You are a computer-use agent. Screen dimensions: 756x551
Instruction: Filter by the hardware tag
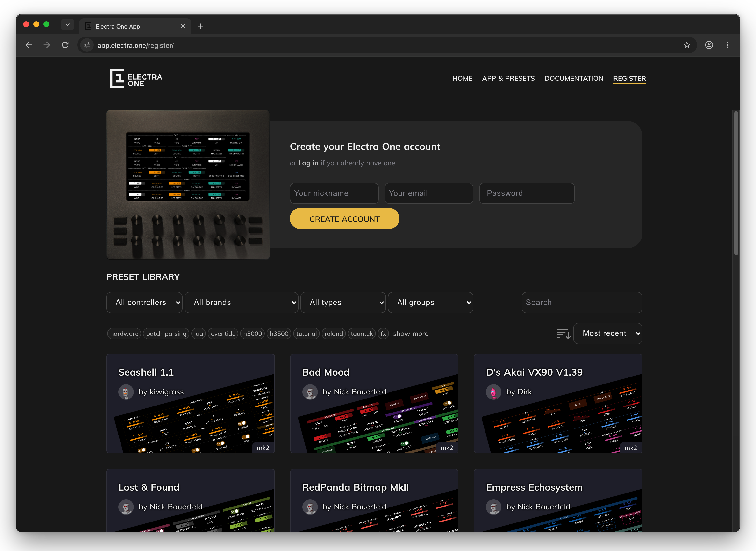coord(124,333)
